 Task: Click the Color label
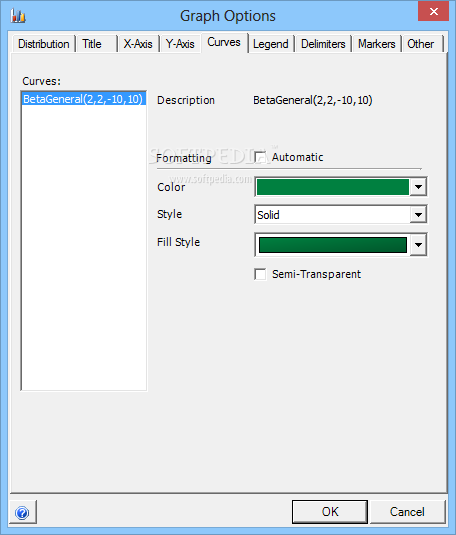[x=171, y=187]
